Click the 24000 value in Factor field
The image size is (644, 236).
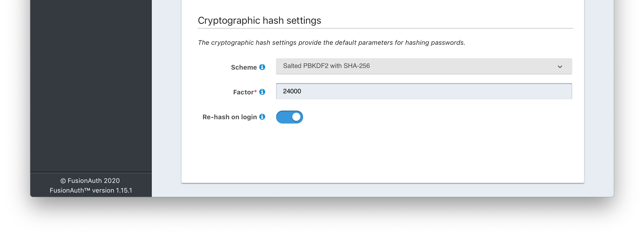coord(292,91)
